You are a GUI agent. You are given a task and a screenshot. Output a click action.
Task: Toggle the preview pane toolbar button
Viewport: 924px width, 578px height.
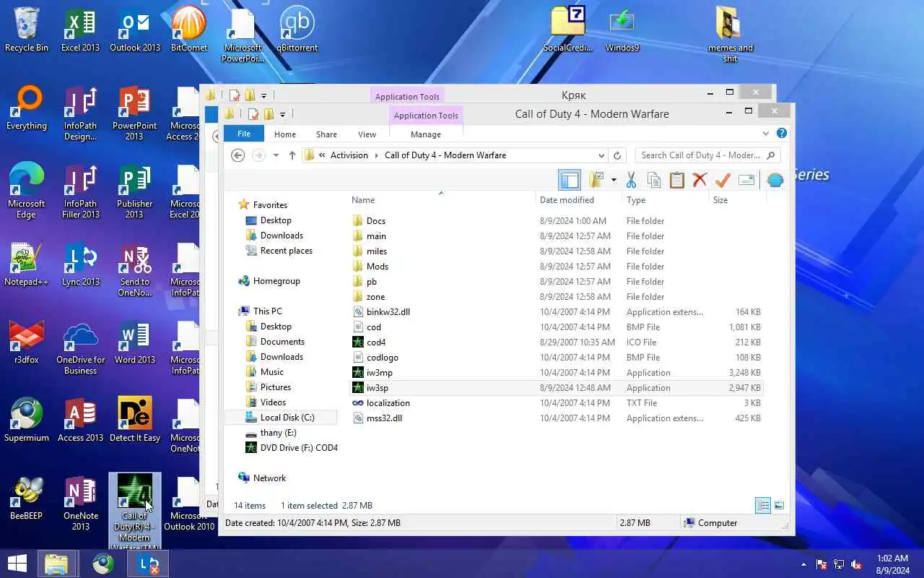coord(570,180)
